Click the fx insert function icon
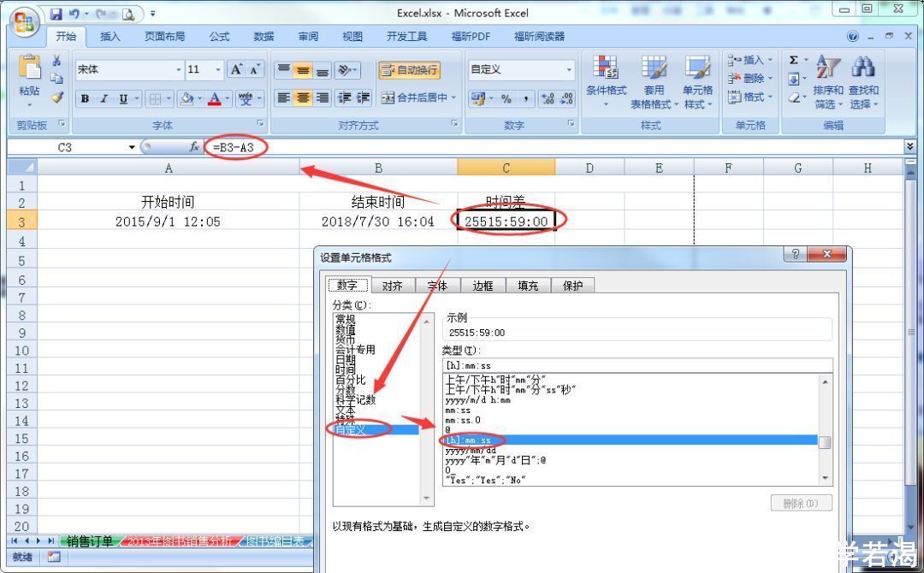924x573 pixels. coord(193,147)
